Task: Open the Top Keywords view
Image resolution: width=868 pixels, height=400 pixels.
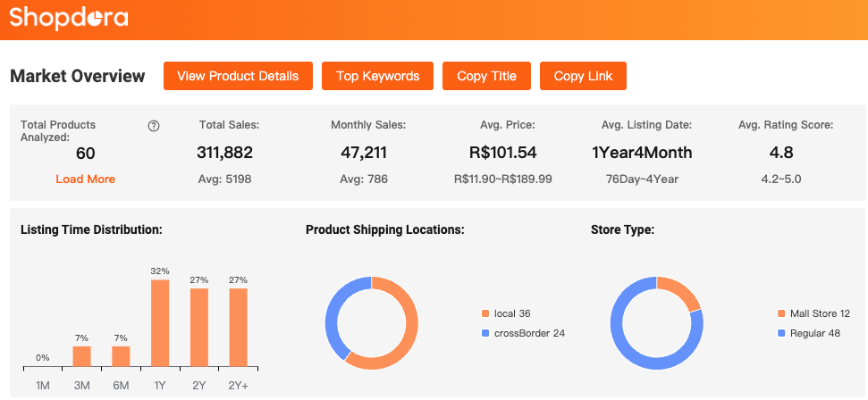Action: pos(377,76)
